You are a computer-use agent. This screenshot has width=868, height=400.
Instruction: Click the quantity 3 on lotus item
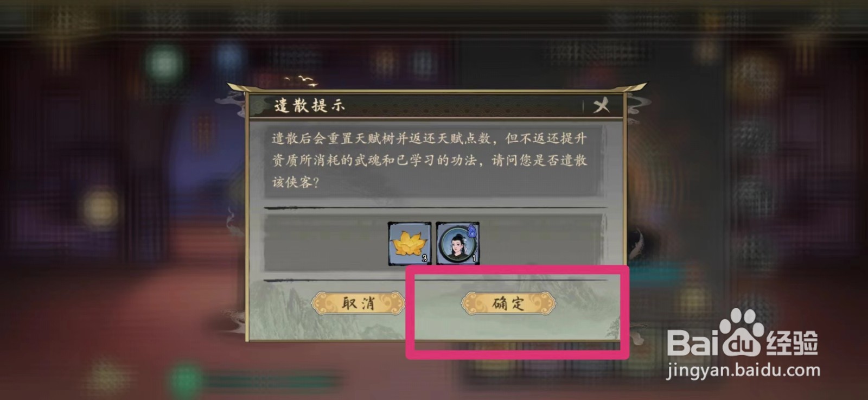click(x=424, y=259)
